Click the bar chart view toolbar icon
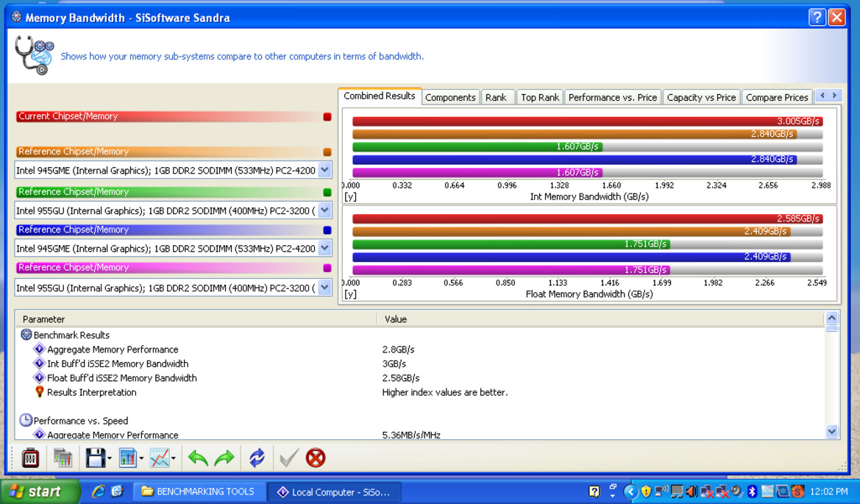 [127, 458]
